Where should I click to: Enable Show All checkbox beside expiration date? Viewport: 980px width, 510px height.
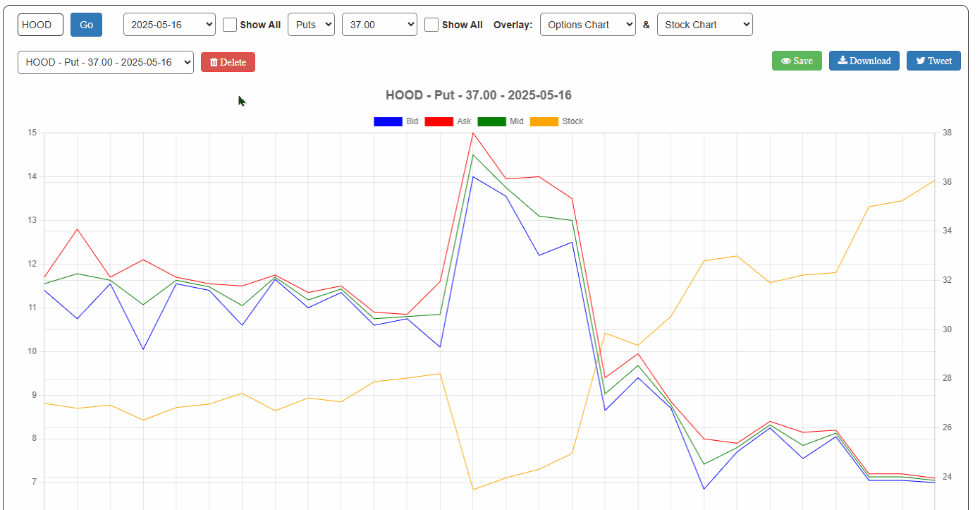click(230, 25)
